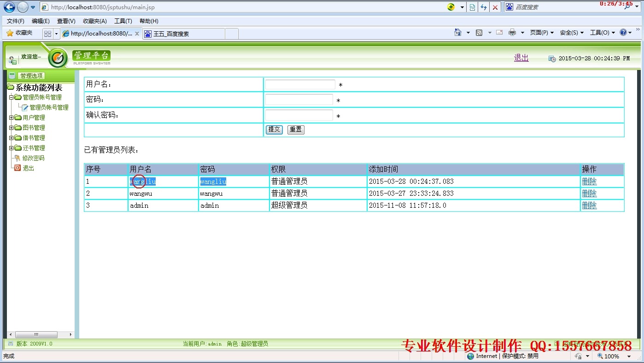Open the address bar dropdown arrow
Screen dimensions: 644x363
pyautogui.click(x=462, y=7)
